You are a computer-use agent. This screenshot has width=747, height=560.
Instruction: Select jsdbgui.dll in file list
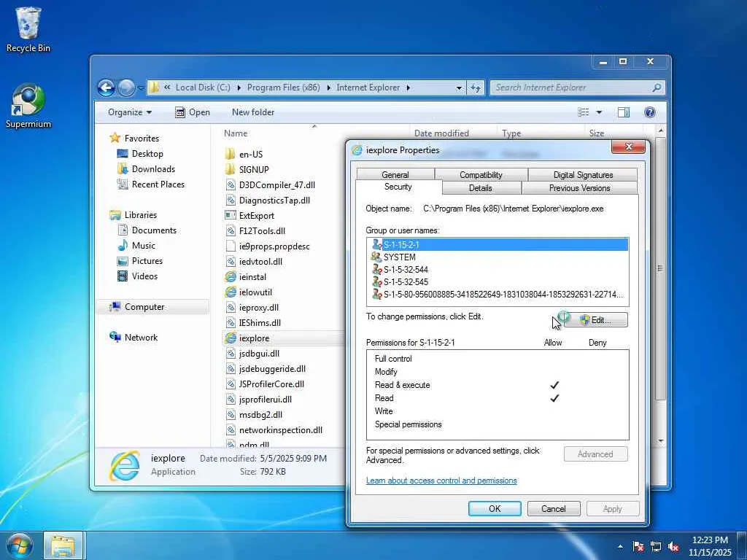(x=259, y=354)
